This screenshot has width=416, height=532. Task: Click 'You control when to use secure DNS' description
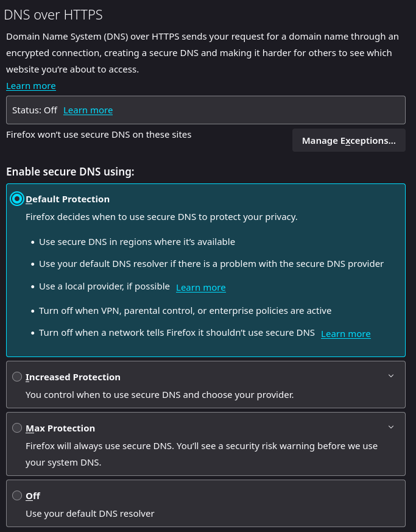[160, 395]
